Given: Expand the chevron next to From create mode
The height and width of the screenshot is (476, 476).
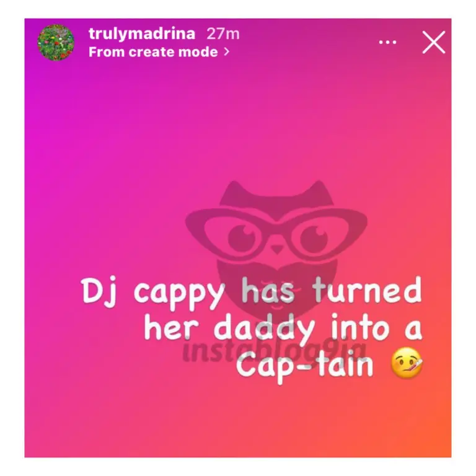Looking at the screenshot, I should pyautogui.click(x=226, y=52).
